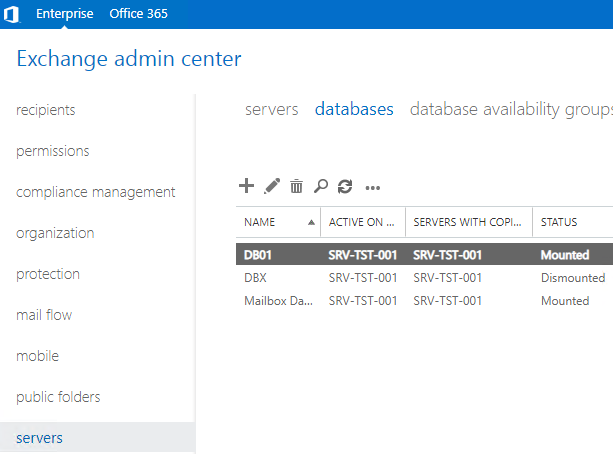Click the delete trash can icon
The height and width of the screenshot is (454, 613).
coord(296,186)
